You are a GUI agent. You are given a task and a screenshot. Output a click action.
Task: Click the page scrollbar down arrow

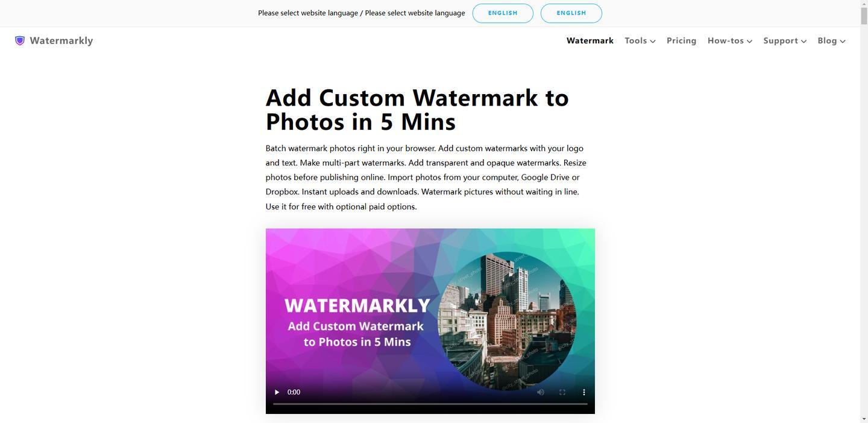(864, 419)
